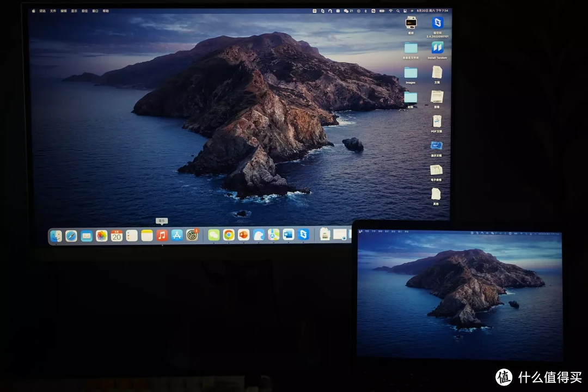Launch the Music app in the Dock
This screenshot has height=392, width=588.
162,236
